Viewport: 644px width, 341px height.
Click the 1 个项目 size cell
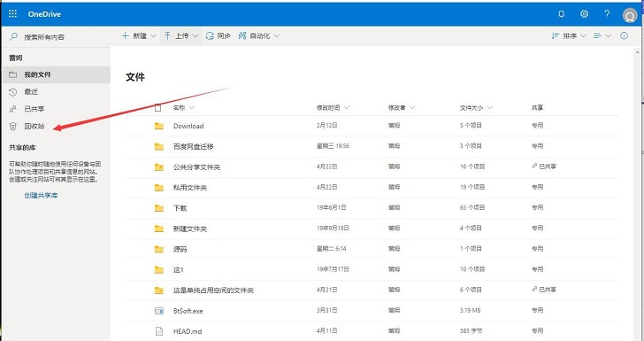point(471,249)
